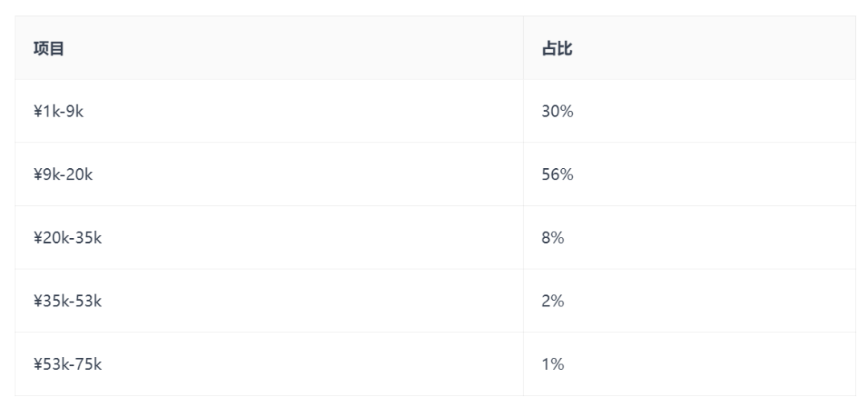Click the 2% percentage value

point(553,301)
